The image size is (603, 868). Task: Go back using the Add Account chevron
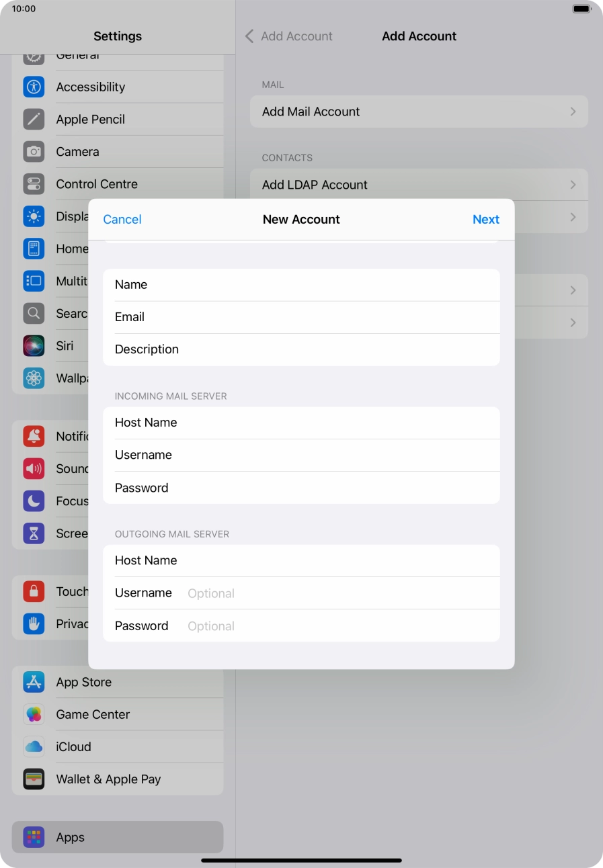[249, 36]
